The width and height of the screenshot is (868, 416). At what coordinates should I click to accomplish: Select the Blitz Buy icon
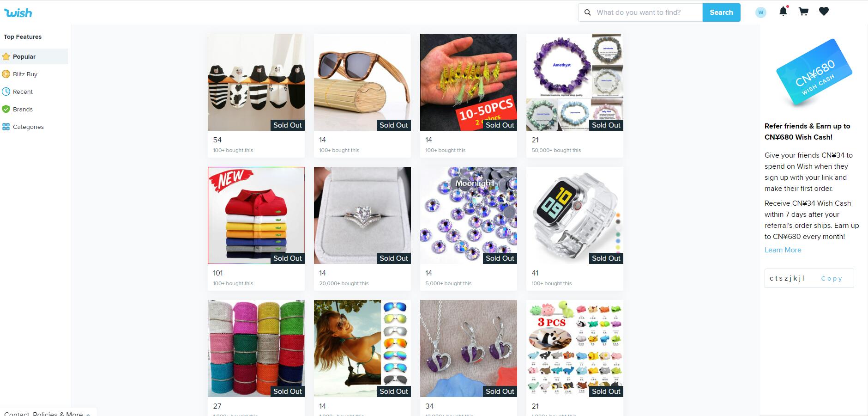coord(6,74)
